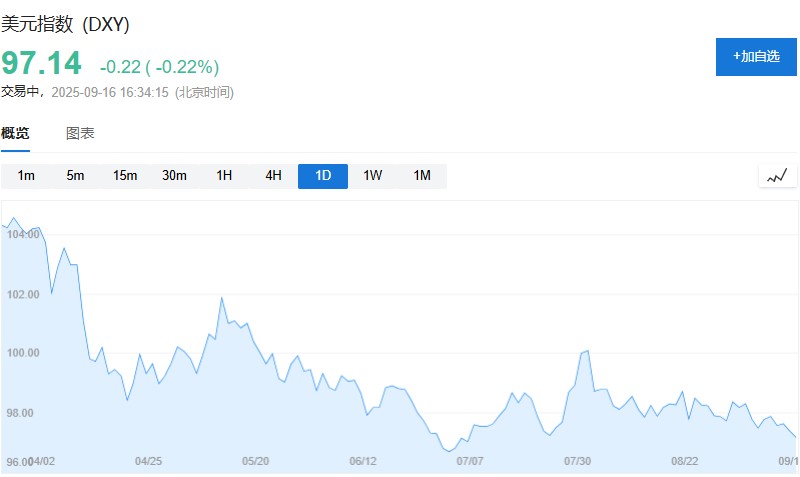Switch chart to 30m interval
Image resolution: width=800 pixels, height=477 pixels.
[174, 176]
